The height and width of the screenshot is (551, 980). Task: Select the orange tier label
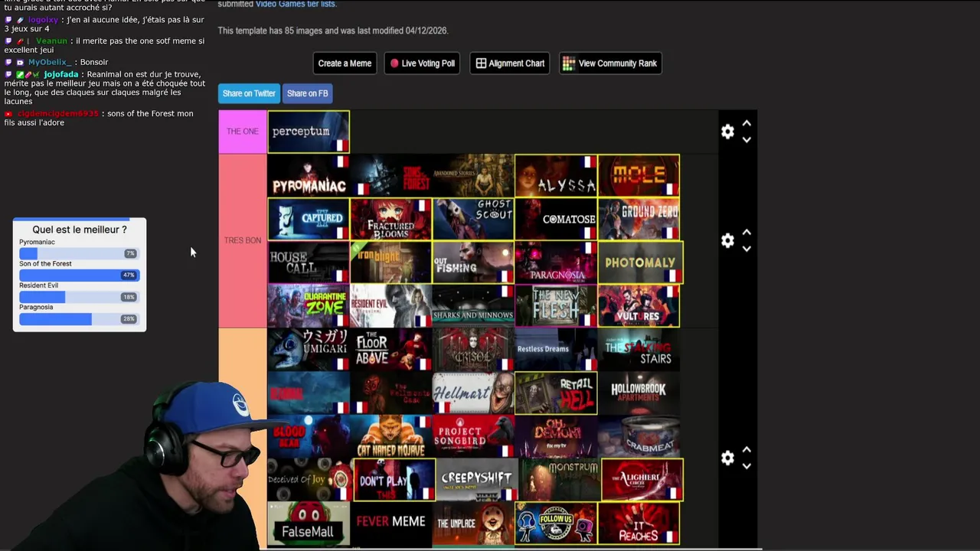243,439
